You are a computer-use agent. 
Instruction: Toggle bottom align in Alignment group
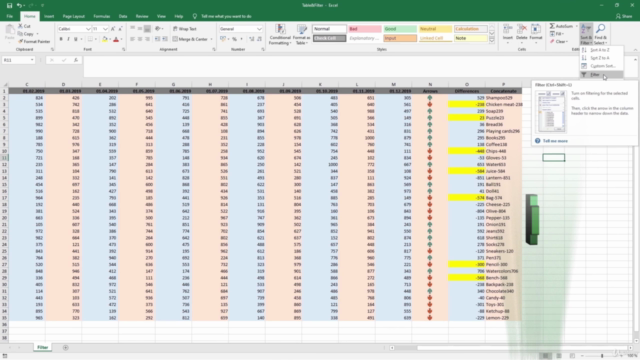pyautogui.click(x=147, y=29)
